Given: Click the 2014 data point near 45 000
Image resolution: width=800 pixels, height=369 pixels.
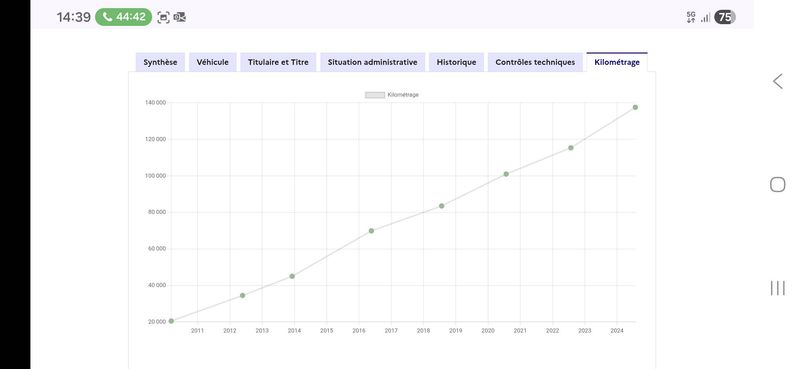Looking at the screenshot, I should 292,276.
